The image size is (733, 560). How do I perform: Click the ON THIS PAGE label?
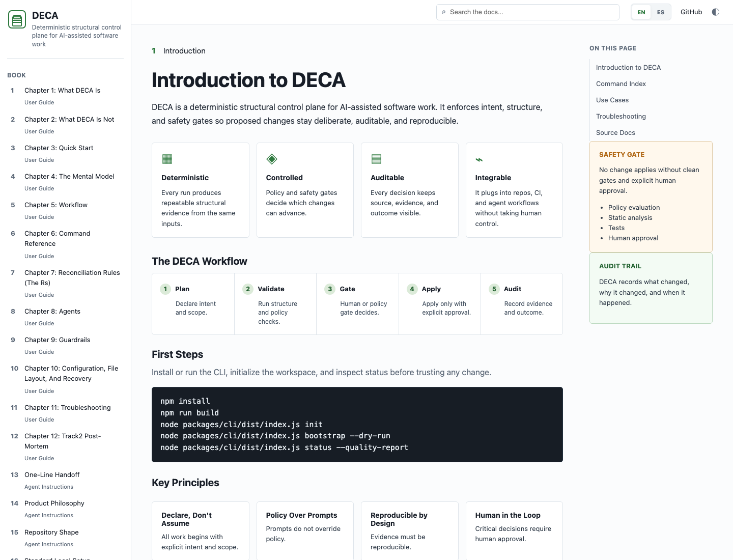tap(613, 48)
